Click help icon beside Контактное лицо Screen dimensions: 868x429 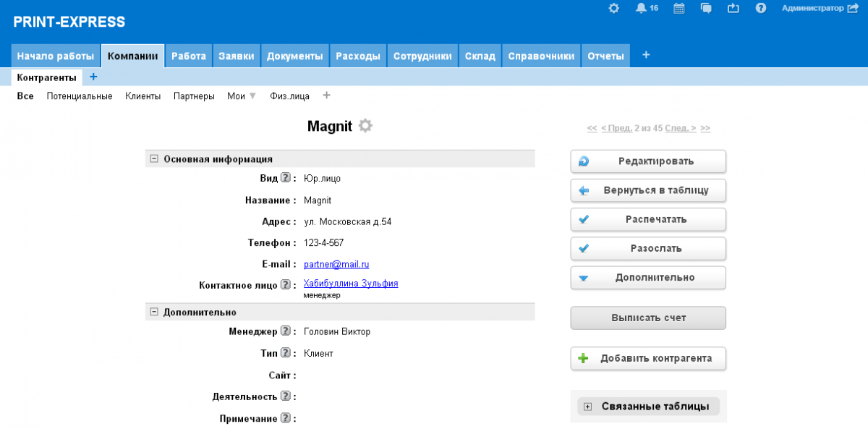coord(286,285)
